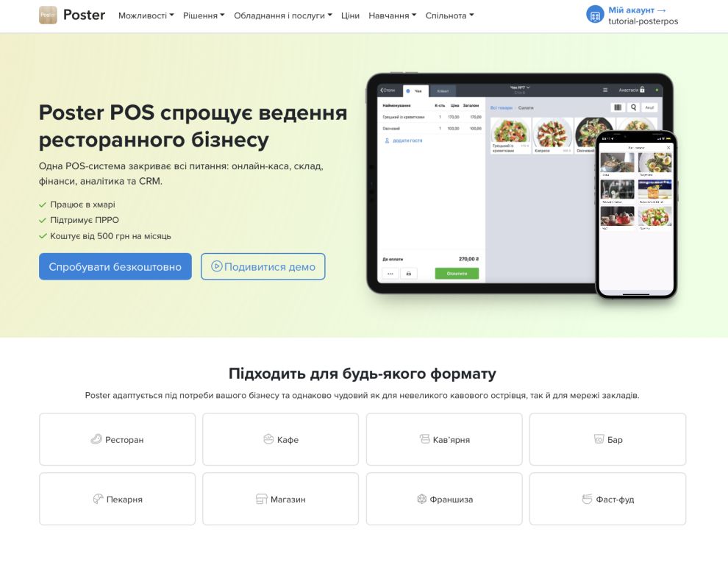Click the Бар icon
Image resolution: width=728 pixels, height=565 pixels.
coord(599,439)
